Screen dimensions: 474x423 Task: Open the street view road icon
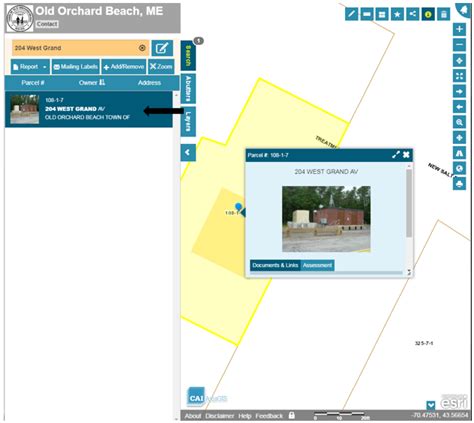point(459,153)
